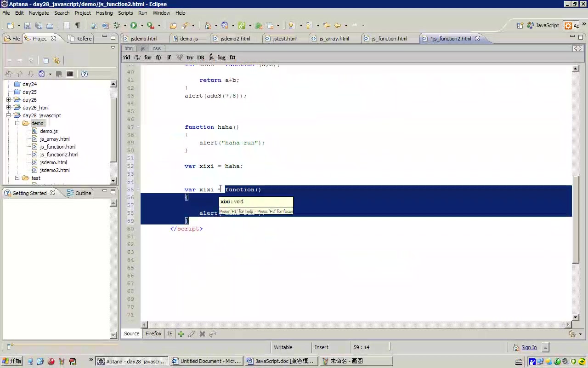Select the css language toolbar tab

157,48
